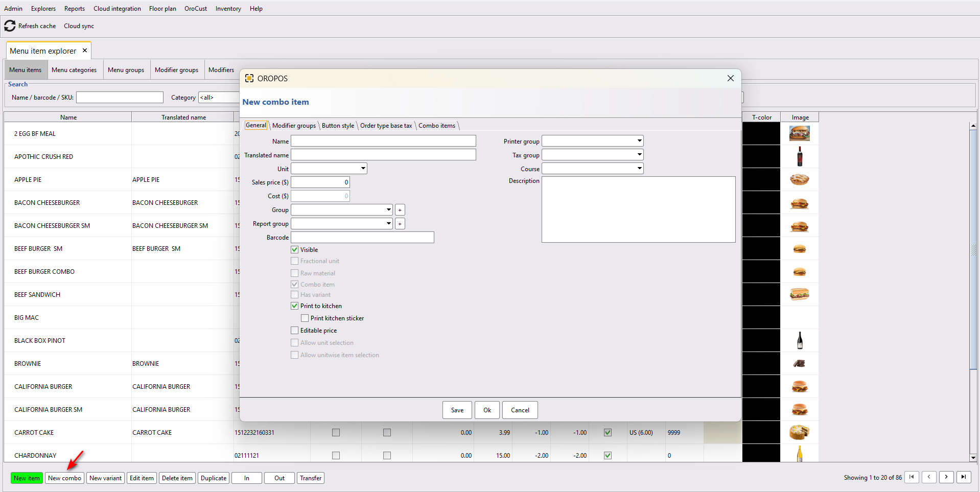The image size is (980, 492).
Task: Close the Menu item explorer tab
Action: (x=85, y=51)
